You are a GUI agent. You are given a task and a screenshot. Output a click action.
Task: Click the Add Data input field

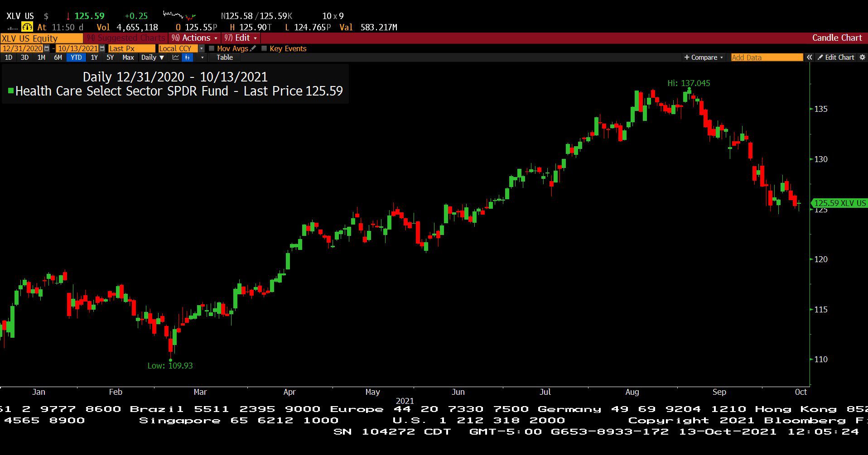pos(767,57)
